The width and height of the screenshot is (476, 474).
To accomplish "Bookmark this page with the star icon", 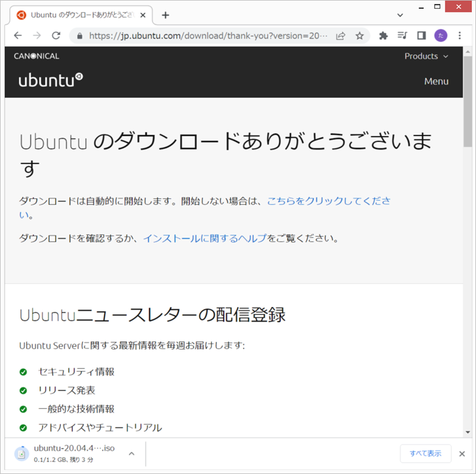I will click(360, 36).
